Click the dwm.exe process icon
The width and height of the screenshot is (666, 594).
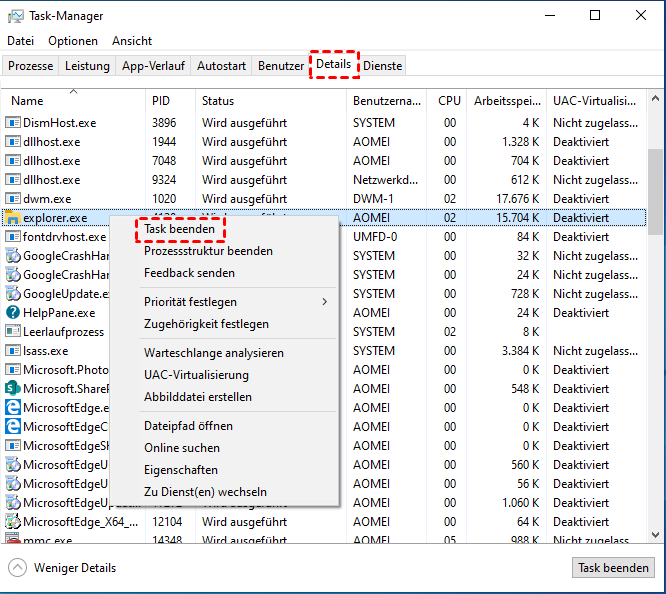point(14,199)
